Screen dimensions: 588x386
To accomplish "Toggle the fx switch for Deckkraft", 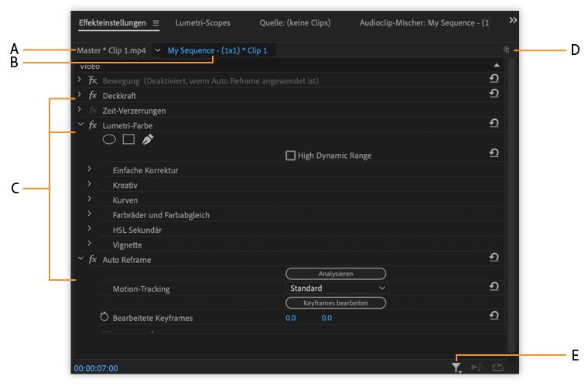I will [93, 96].
